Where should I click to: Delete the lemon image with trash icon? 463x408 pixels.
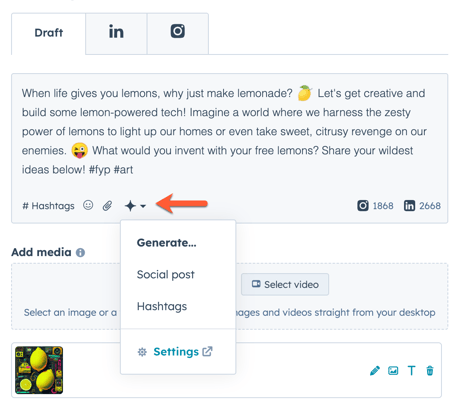430,371
